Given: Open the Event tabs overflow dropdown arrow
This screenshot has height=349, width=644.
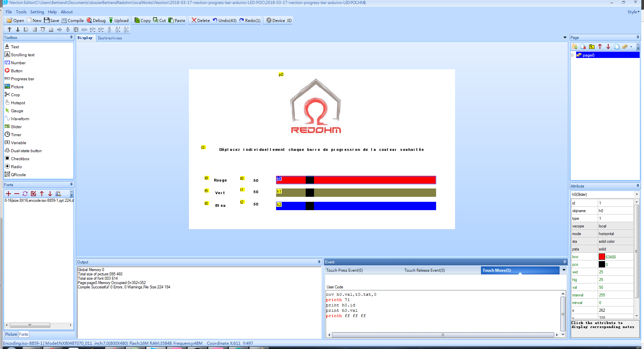Looking at the screenshot, I should point(564,270).
